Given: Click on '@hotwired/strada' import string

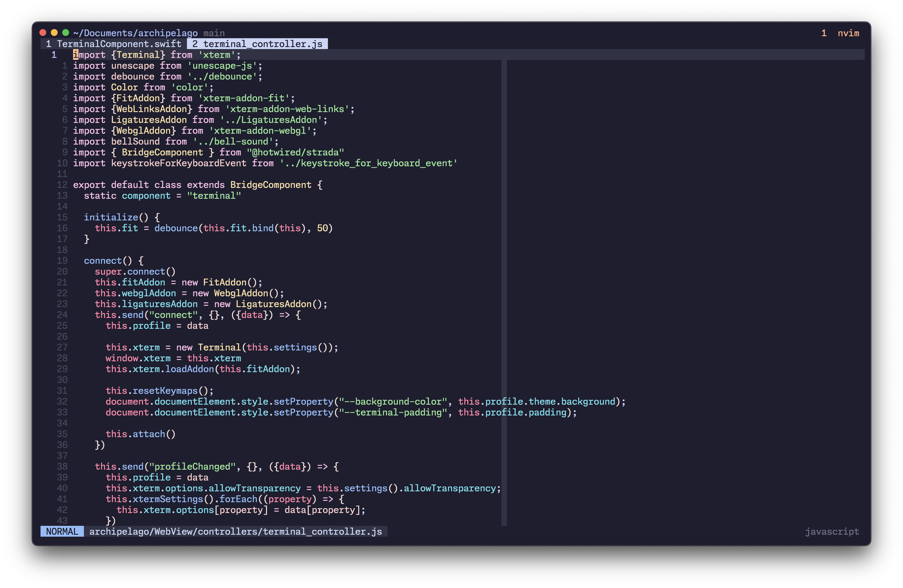Looking at the screenshot, I should click(295, 152).
